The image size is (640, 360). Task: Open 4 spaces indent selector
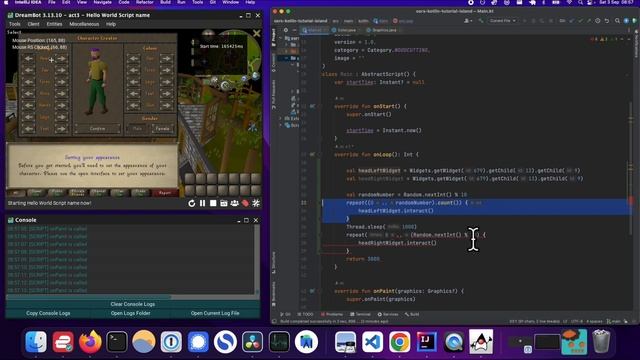tap(594, 322)
